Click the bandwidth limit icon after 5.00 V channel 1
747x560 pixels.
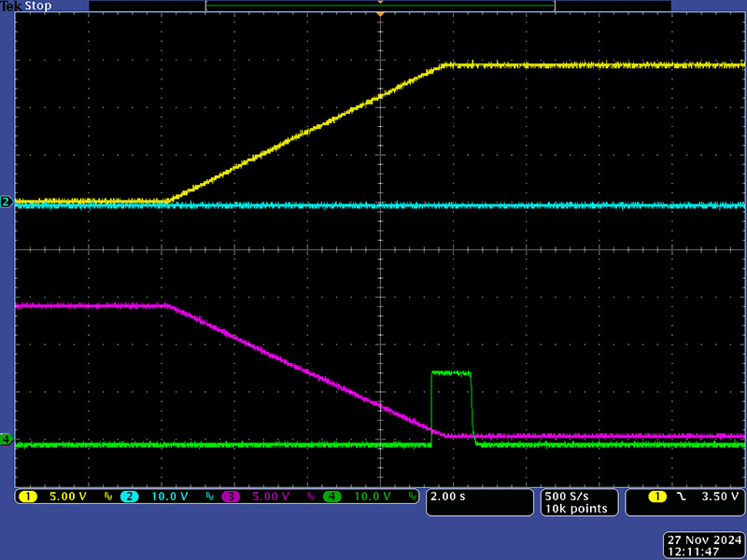(x=107, y=497)
